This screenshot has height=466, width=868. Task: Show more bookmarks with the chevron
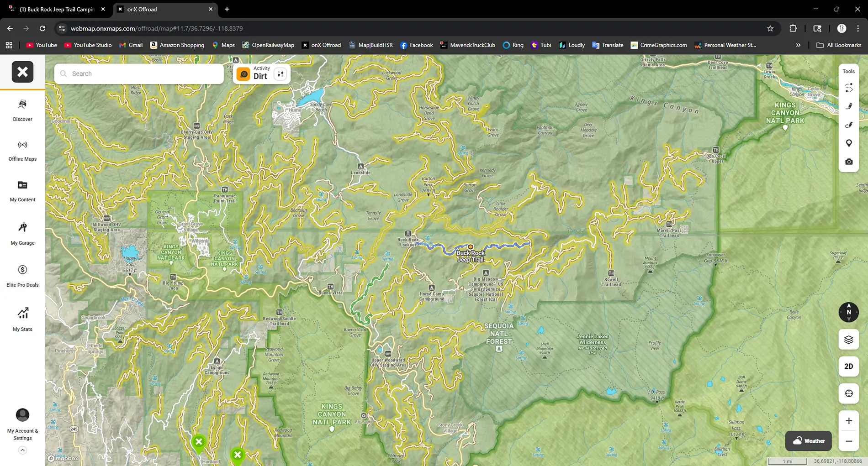pyautogui.click(x=798, y=45)
